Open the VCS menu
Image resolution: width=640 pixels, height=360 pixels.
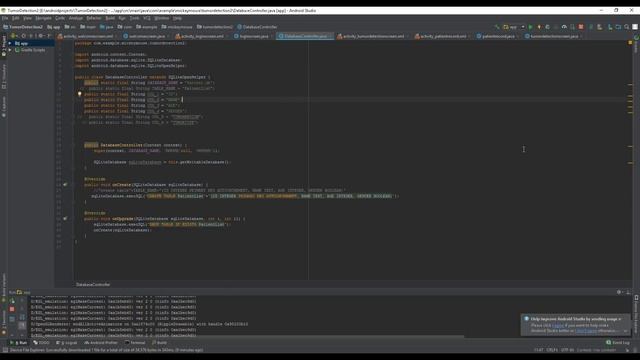[147, 18]
